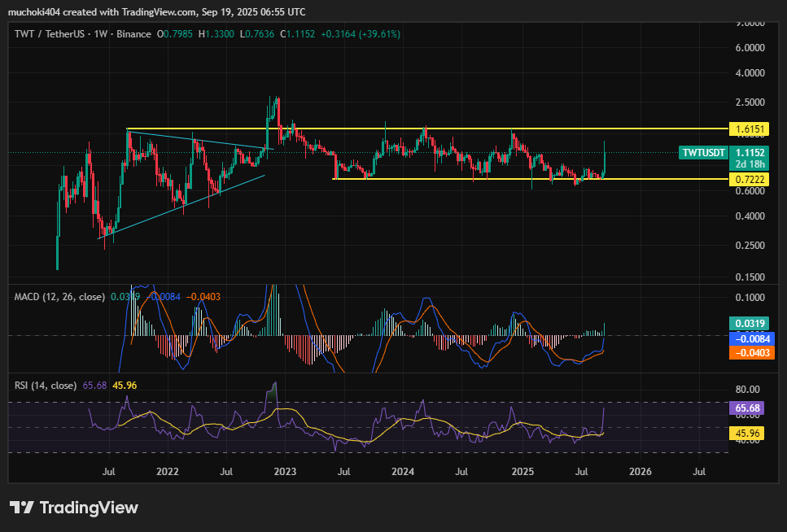This screenshot has height=532, width=787.
Task: Click the 80.00 level on the RSI axis
Action: [747, 390]
